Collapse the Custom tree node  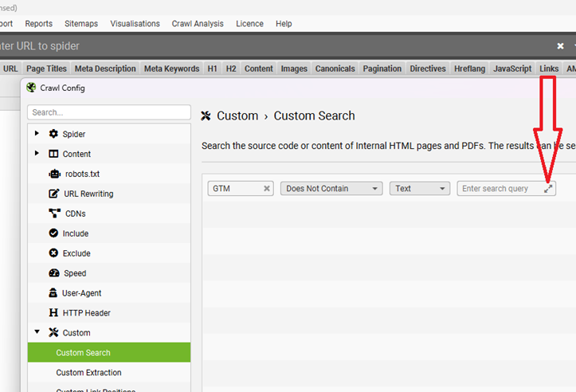(x=37, y=331)
